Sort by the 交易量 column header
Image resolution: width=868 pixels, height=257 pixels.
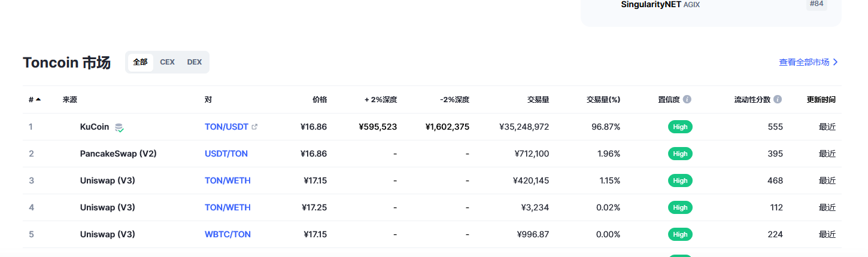[x=538, y=99]
